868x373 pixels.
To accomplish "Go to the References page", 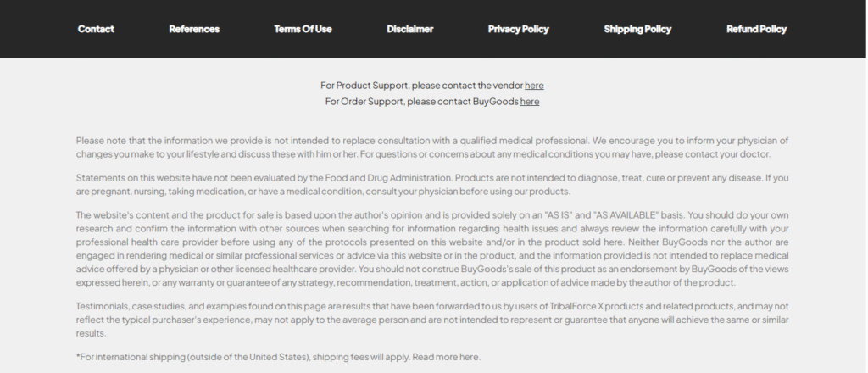I will pos(194,29).
